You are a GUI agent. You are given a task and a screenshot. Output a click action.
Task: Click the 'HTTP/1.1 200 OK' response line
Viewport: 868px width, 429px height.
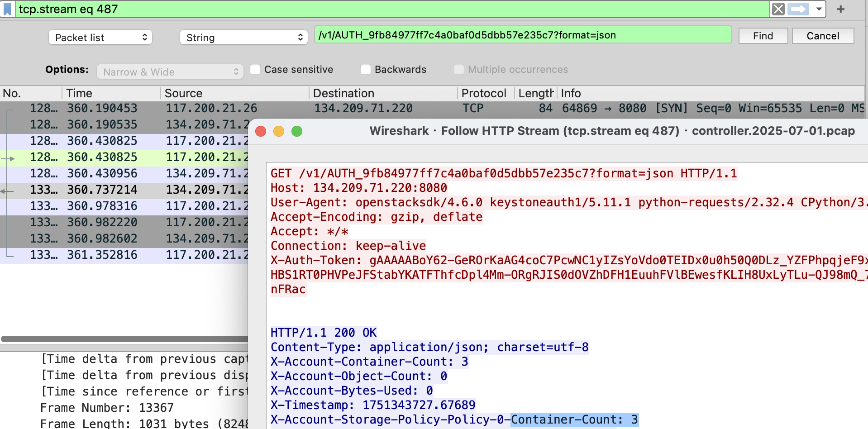point(324,333)
